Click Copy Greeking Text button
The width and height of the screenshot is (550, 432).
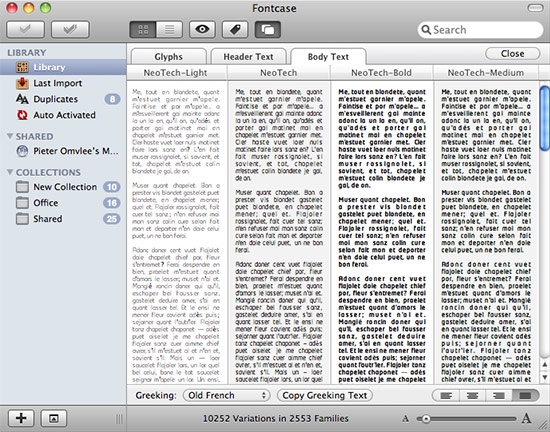(324, 396)
